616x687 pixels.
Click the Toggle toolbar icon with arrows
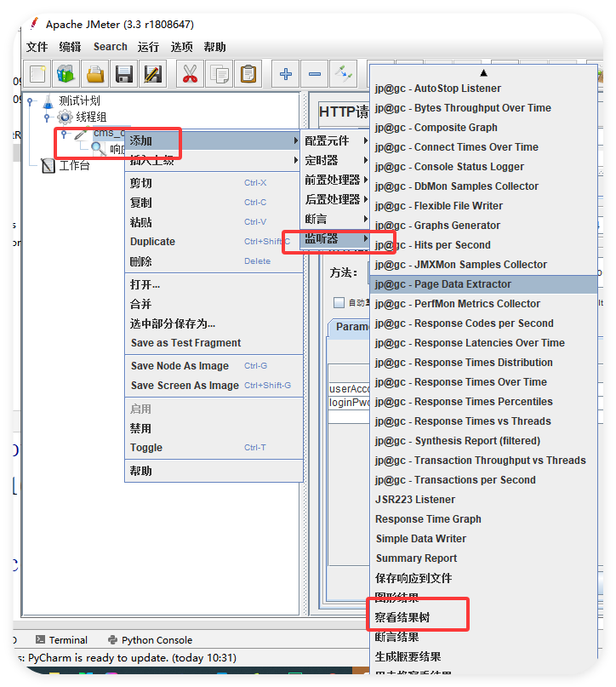coord(344,73)
